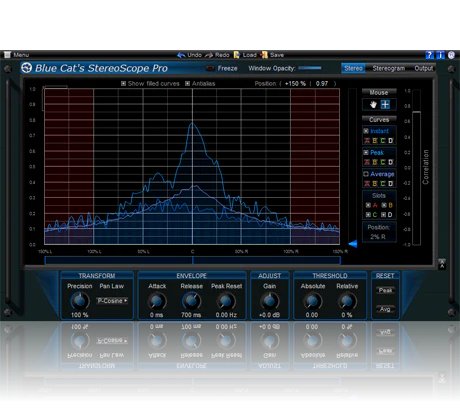Save preset with Save icon
This screenshot has width=460, height=416.
click(x=264, y=55)
